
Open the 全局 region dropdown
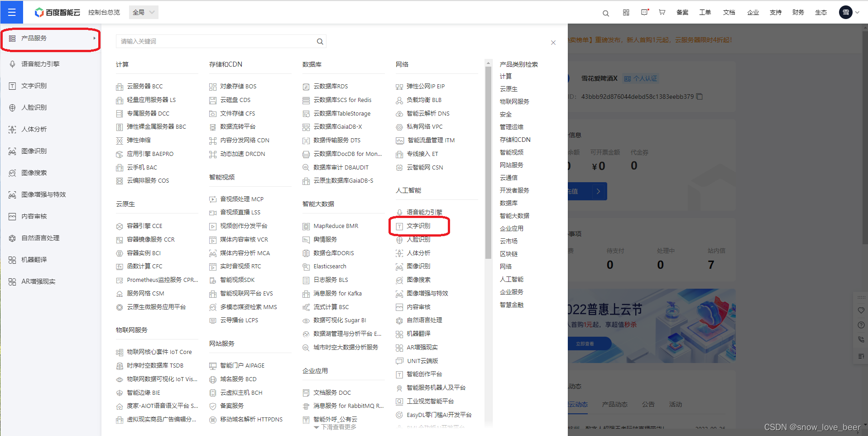tap(144, 12)
